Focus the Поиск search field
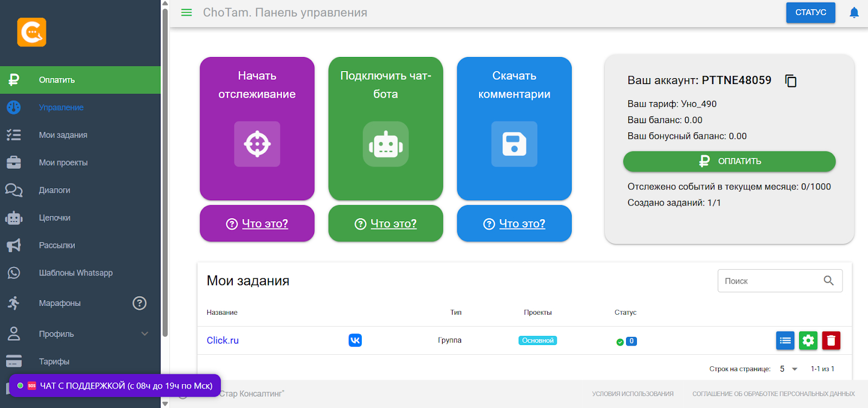868x408 pixels. tap(780, 281)
